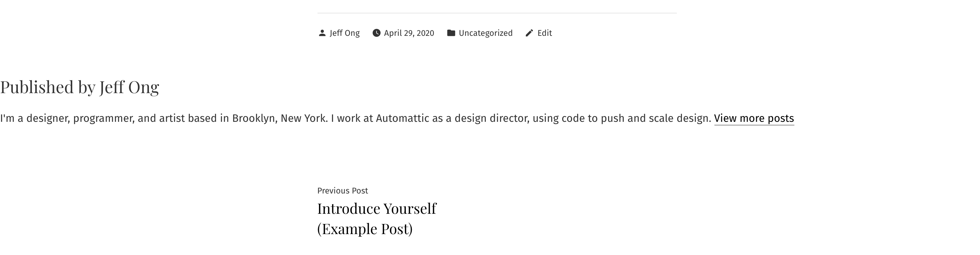Click the pencil icon next to Edit
This screenshot has height=255, width=980.
tap(529, 33)
